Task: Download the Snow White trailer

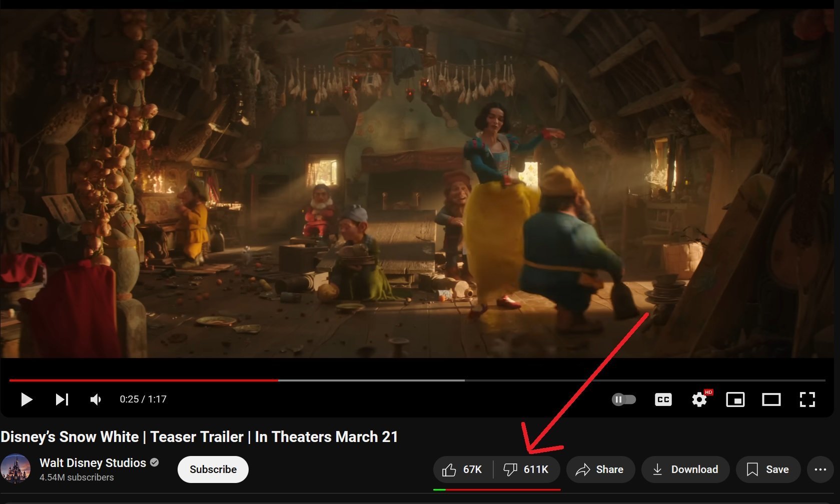Action: coord(685,469)
